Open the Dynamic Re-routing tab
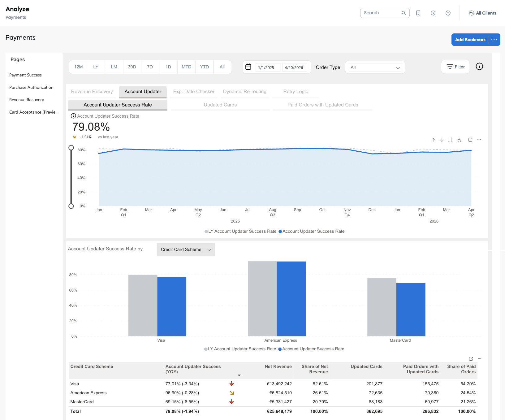Image resolution: width=505 pixels, height=420 pixels. (245, 92)
